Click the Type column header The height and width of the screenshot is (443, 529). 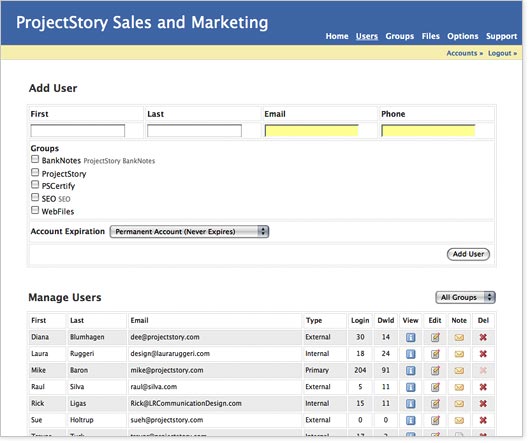314,321
